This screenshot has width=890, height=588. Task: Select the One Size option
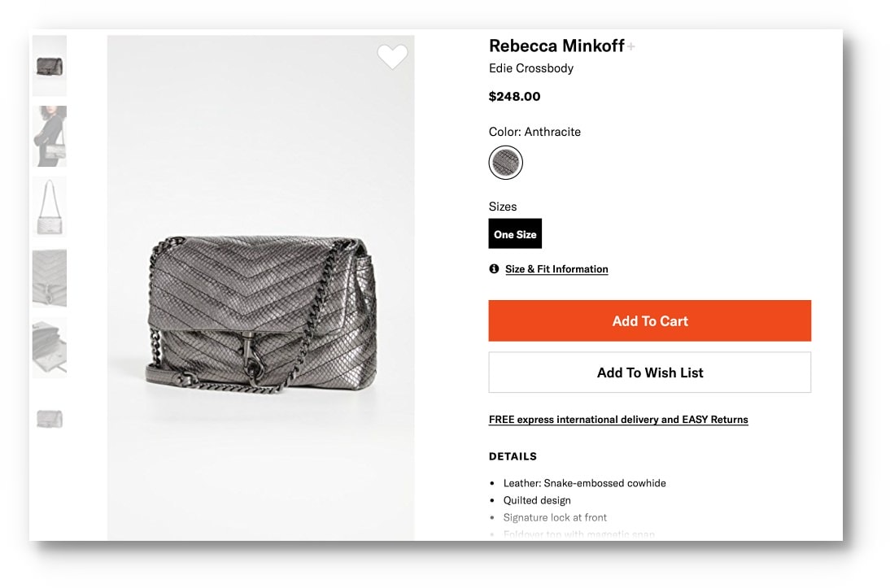[515, 234]
